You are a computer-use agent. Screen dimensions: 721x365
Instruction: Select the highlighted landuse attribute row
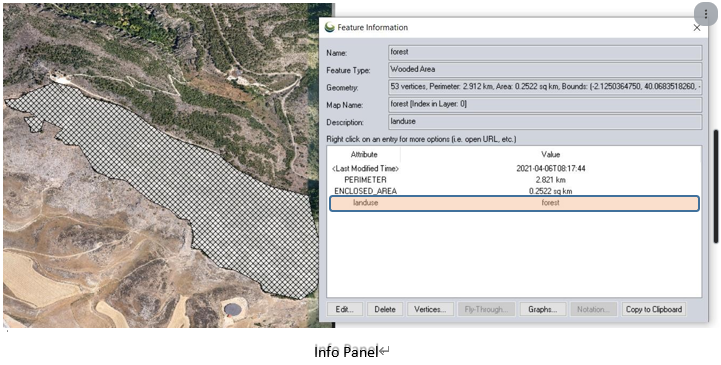[x=515, y=203]
